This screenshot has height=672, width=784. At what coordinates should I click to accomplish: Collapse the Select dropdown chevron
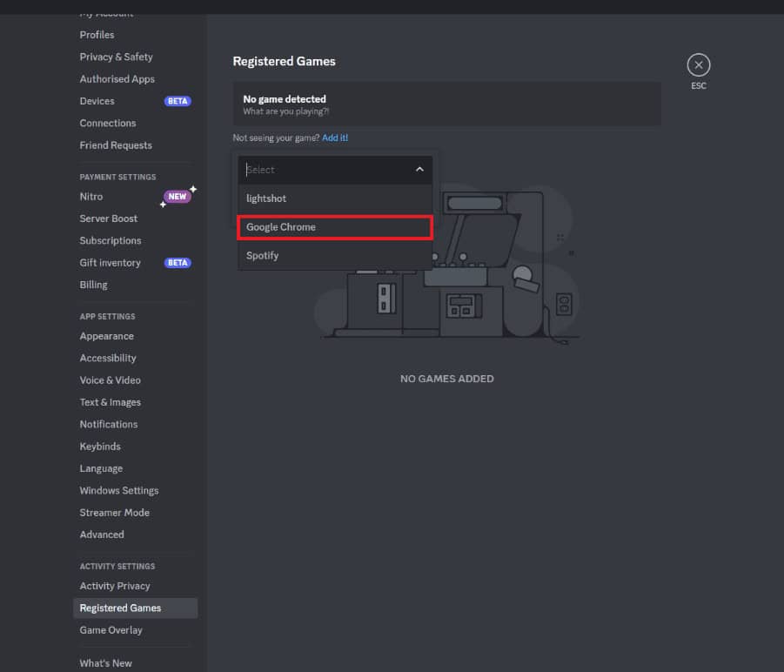pyautogui.click(x=419, y=170)
